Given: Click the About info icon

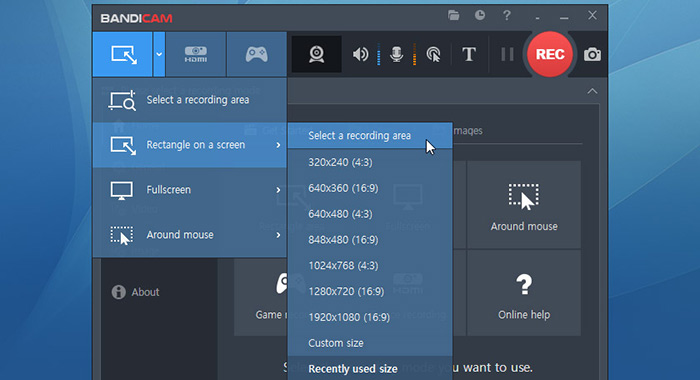Looking at the screenshot, I should click(x=118, y=292).
